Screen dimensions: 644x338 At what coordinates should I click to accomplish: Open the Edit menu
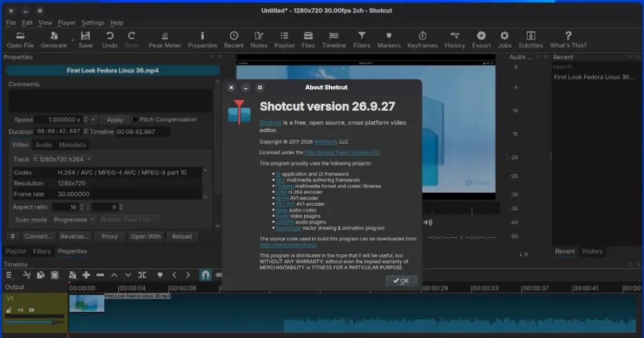[x=27, y=23]
